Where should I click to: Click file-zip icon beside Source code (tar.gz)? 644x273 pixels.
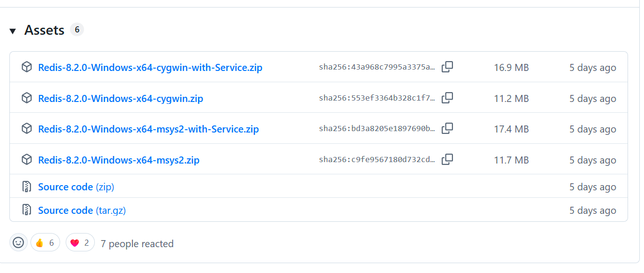click(x=27, y=210)
